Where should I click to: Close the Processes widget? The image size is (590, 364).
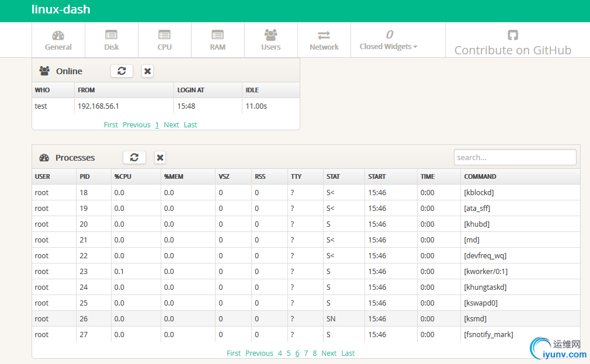point(160,157)
